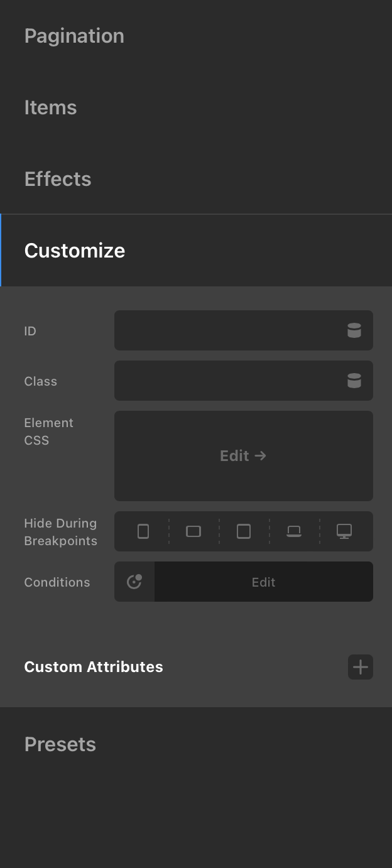
Task: Open dynamic content for the Class field
Action: tap(354, 381)
